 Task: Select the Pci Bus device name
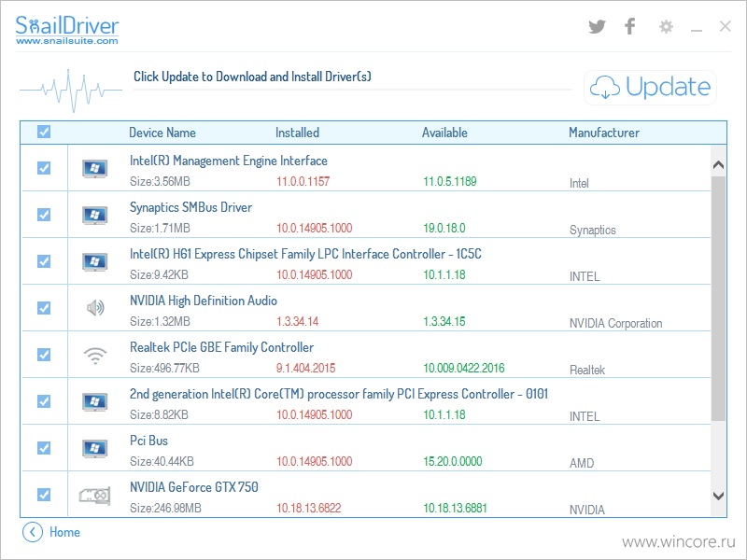coord(148,441)
